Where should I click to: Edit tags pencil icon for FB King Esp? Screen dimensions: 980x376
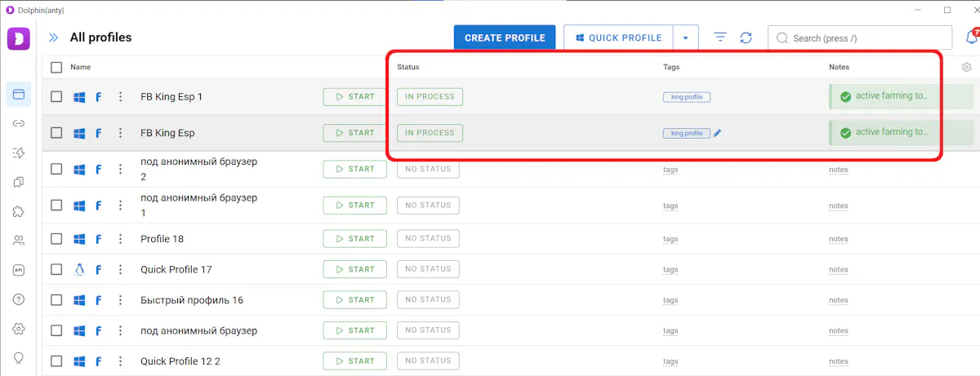click(x=717, y=133)
